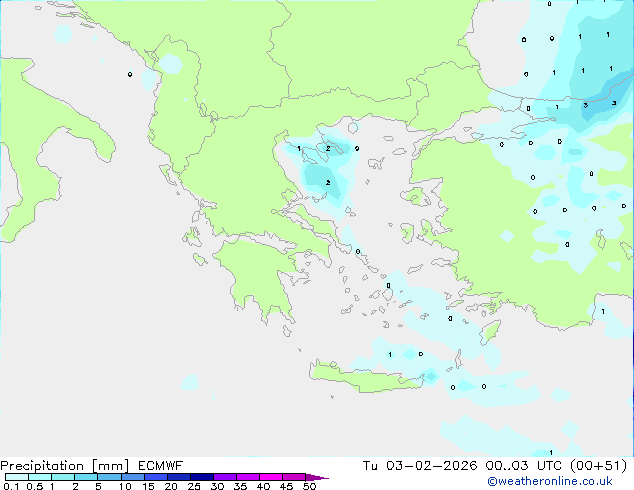Select the 1–2 mm legend color swatch
The image size is (634, 490).
click(63, 477)
